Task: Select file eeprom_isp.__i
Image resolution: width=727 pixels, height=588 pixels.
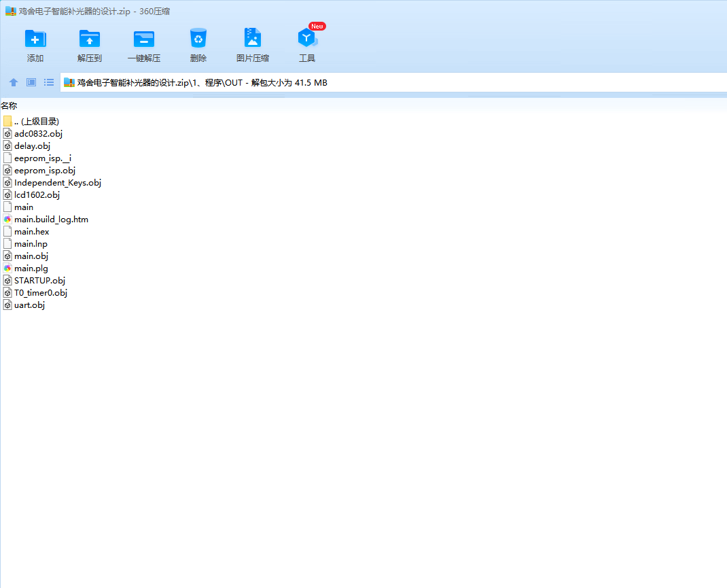Action: click(x=43, y=158)
